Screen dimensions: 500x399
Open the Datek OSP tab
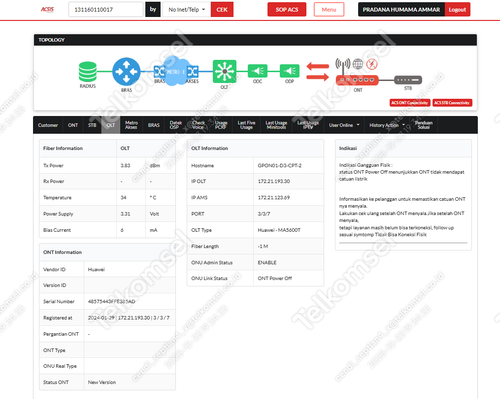(176, 125)
